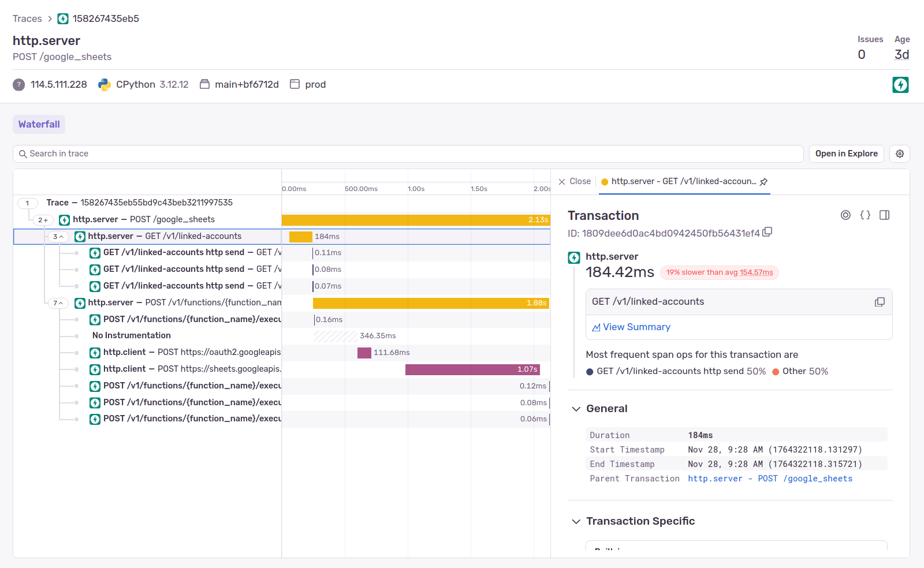This screenshot has width=924, height=568.
Task: Click the JSON braces icon in Transaction panel
Action: click(865, 215)
